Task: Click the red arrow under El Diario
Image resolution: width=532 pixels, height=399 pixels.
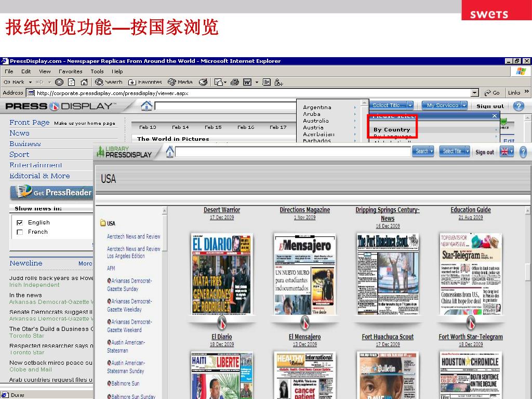Action: coord(221,323)
